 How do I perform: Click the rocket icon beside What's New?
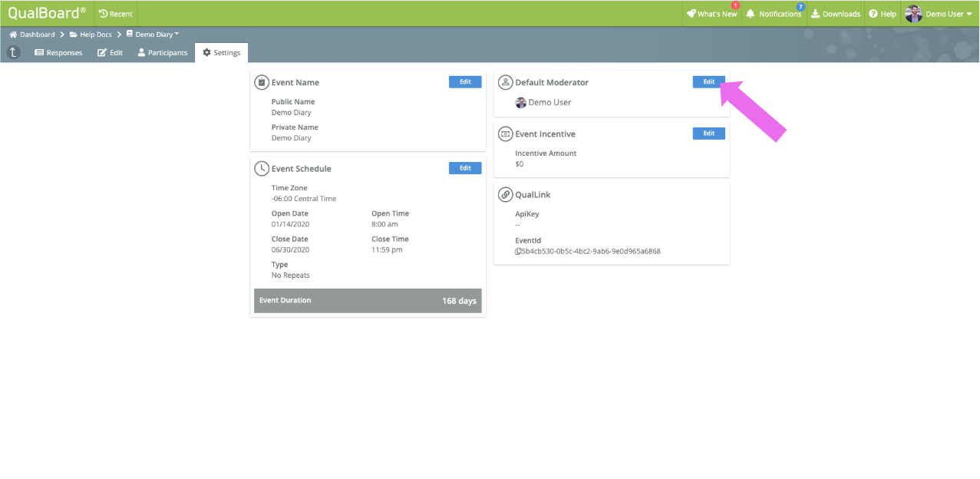click(691, 14)
